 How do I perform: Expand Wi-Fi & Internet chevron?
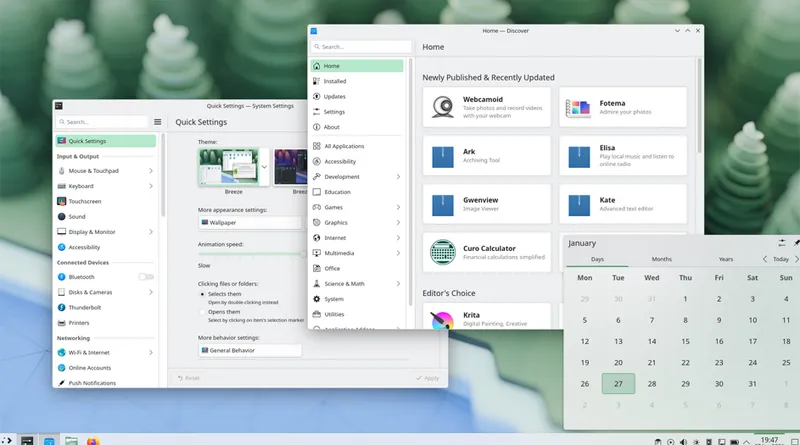pos(151,352)
